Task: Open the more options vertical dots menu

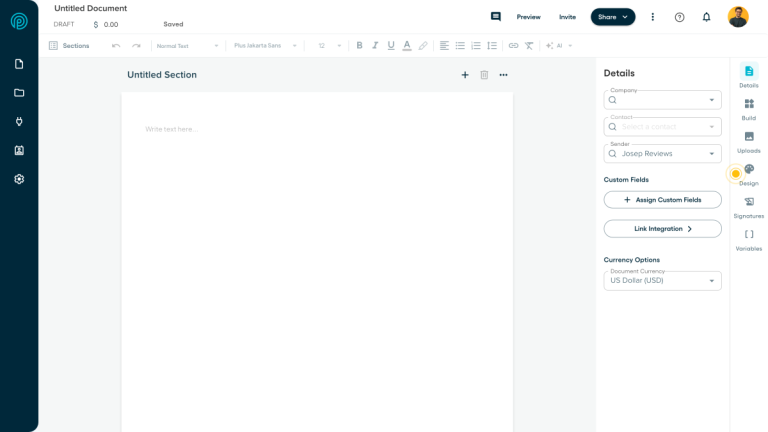Action: [652, 17]
